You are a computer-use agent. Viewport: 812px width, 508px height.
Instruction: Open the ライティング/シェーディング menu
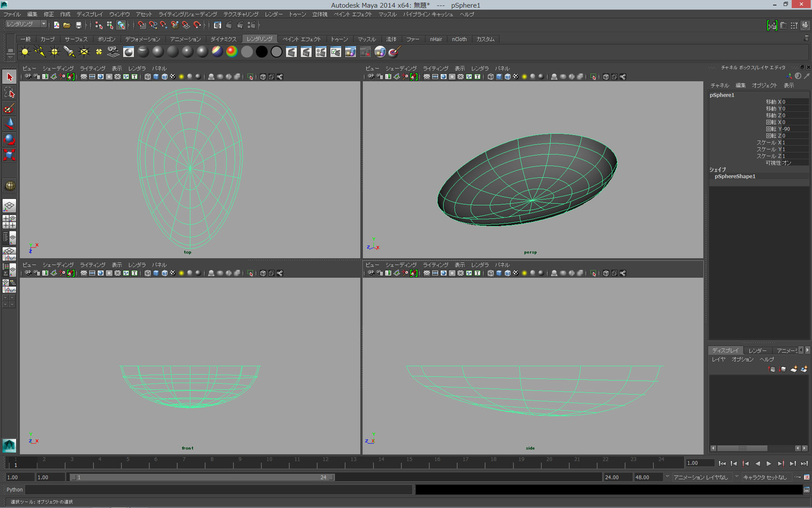pyautogui.click(x=188, y=14)
